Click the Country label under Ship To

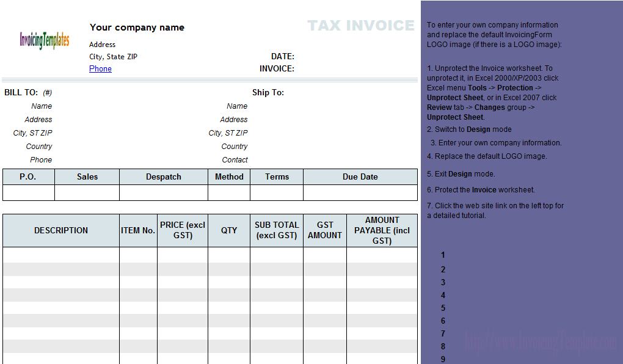click(x=235, y=147)
